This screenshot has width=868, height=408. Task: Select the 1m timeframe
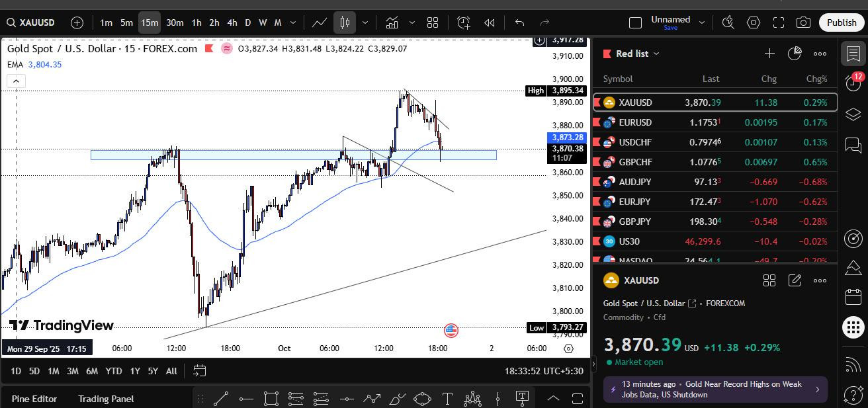point(106,22)
